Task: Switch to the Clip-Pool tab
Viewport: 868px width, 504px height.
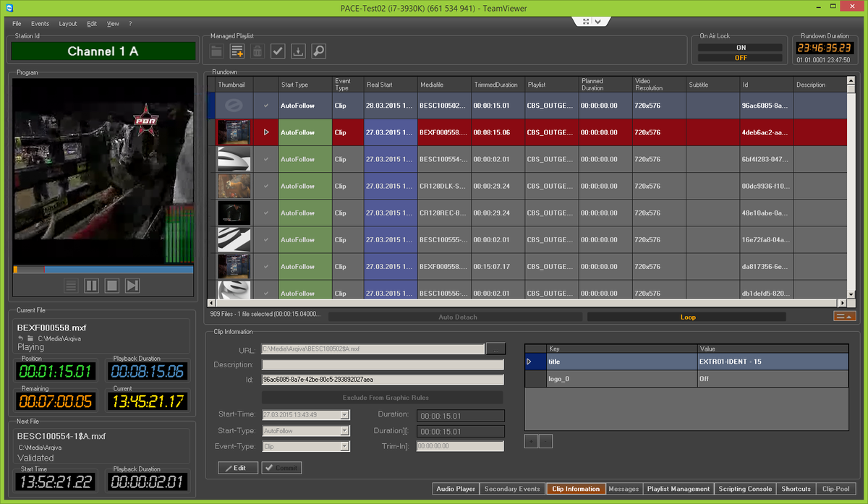Action: [835, 489]
